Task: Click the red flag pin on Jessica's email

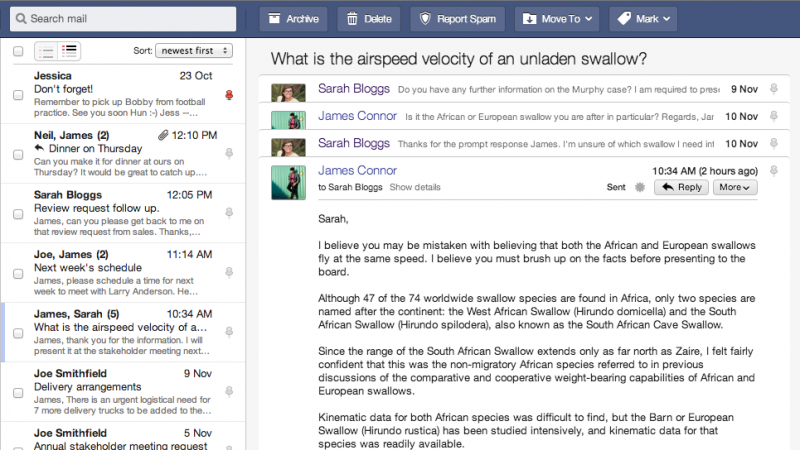Action: pos(229,95)
